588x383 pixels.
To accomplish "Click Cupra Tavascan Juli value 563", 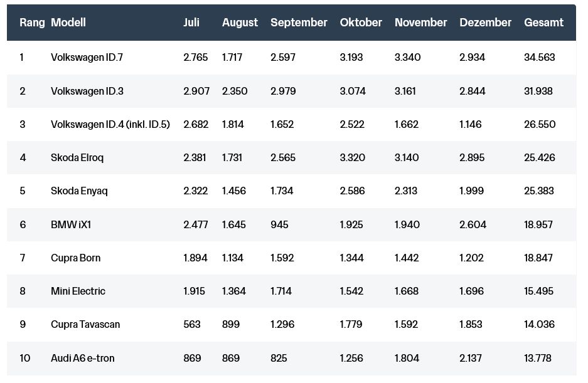I will (x=192, y=325).
